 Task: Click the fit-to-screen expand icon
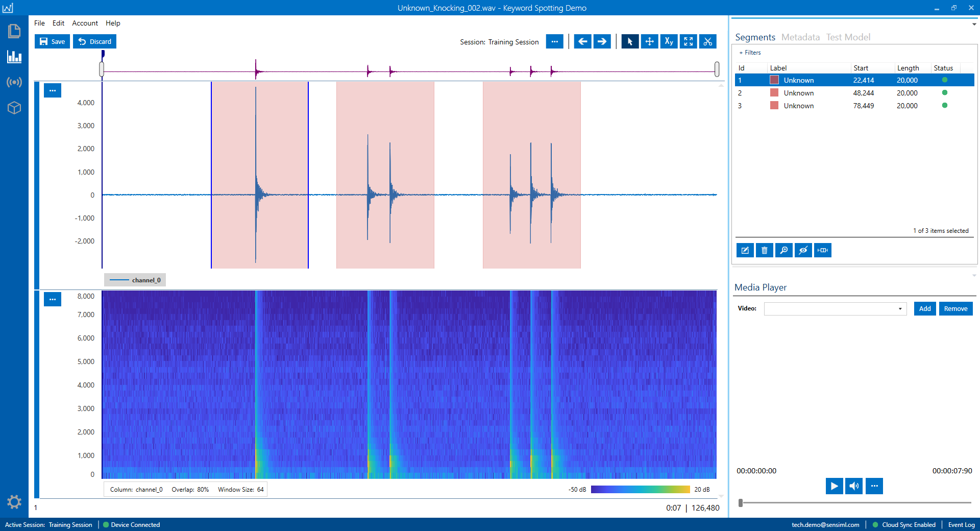click(x=688, y=41)
